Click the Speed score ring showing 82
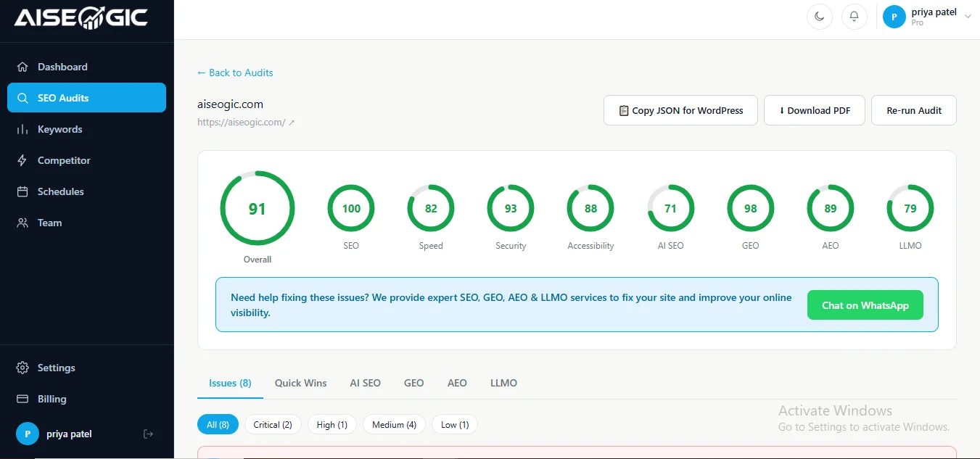 (431, 208)
